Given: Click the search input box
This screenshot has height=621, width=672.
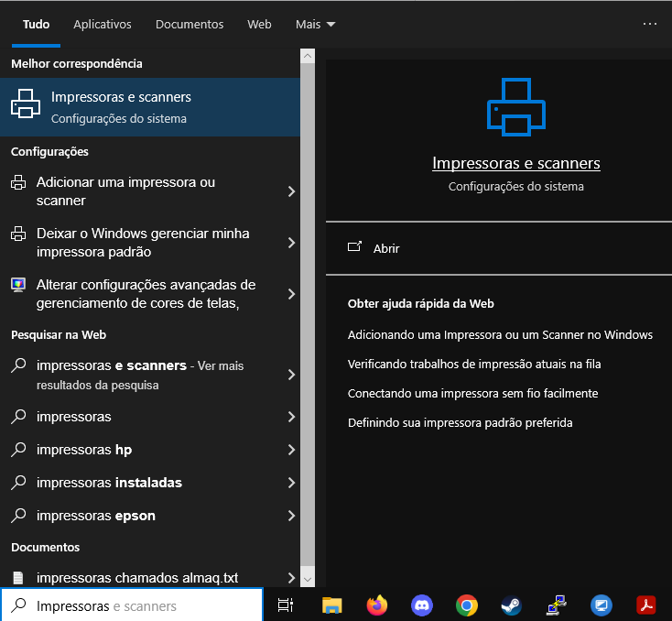Looking at the screenshot, I should 137,605.
